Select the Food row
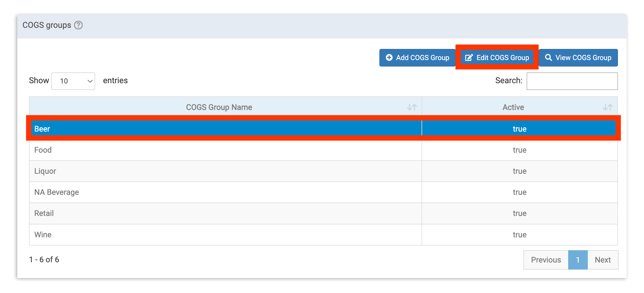This screenshot has height=293, width=644. pos(43,150)
